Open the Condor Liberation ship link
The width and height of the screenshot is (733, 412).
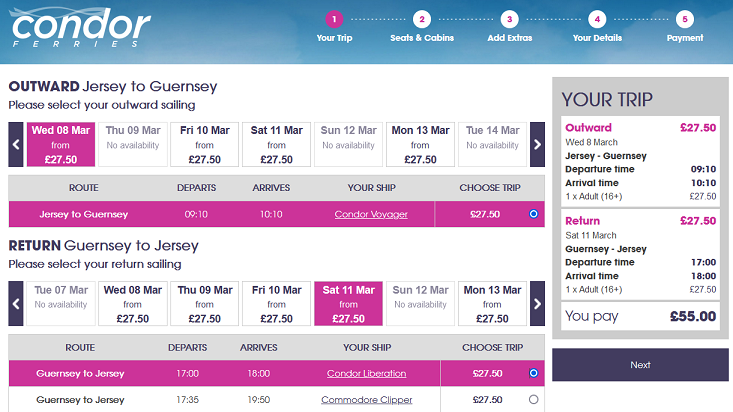pyautogui.click(x=366, y=373)
